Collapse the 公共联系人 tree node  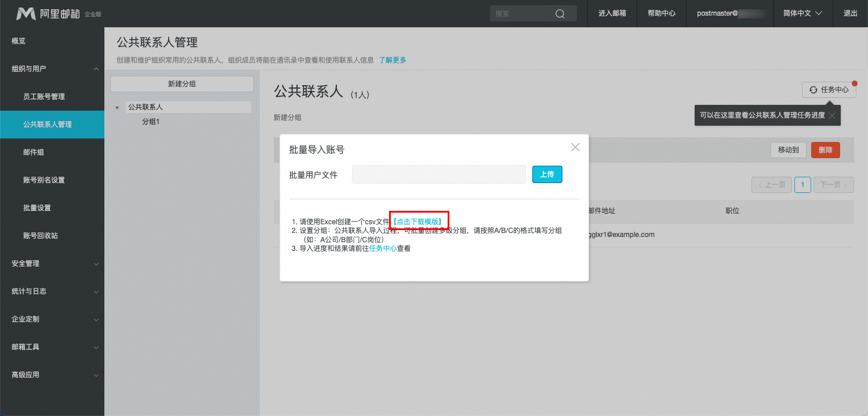[x=118, y=108]
